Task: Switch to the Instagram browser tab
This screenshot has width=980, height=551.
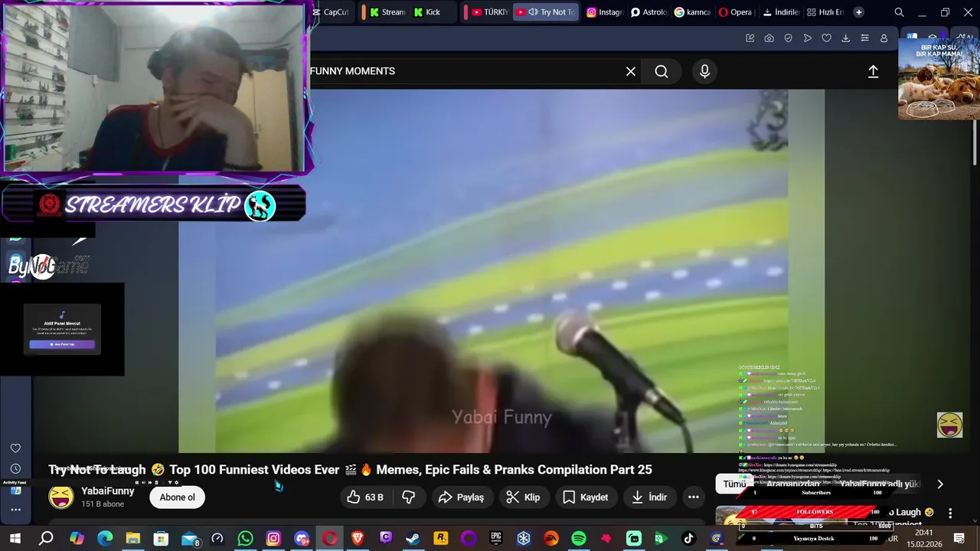Action: tap(605, 12)
